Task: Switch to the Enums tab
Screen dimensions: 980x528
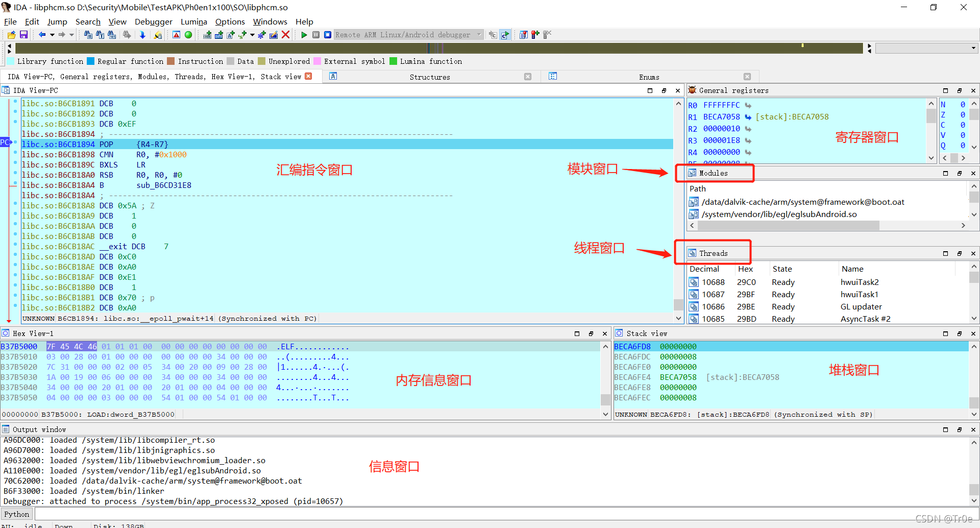Action: pyautogui.click(x=649, y=77)
